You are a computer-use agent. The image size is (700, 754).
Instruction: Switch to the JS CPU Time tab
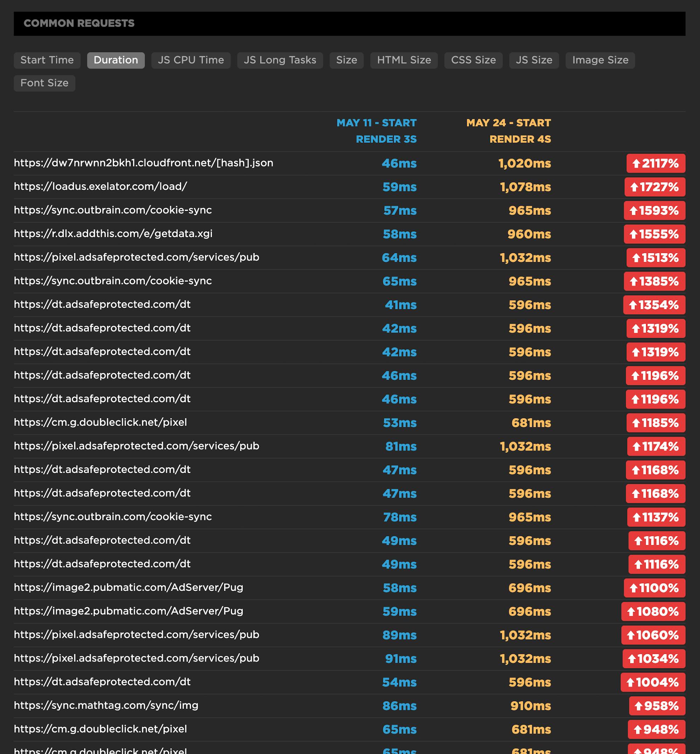190,60
